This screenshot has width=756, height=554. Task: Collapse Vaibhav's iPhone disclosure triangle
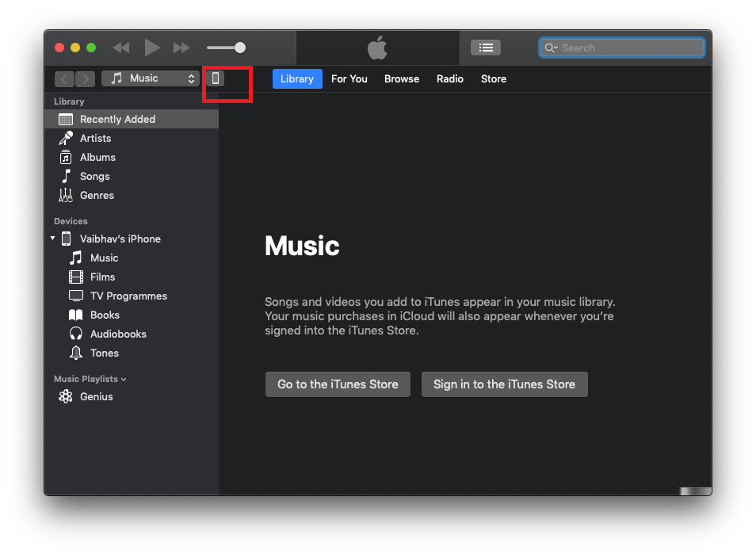[52, 239]
